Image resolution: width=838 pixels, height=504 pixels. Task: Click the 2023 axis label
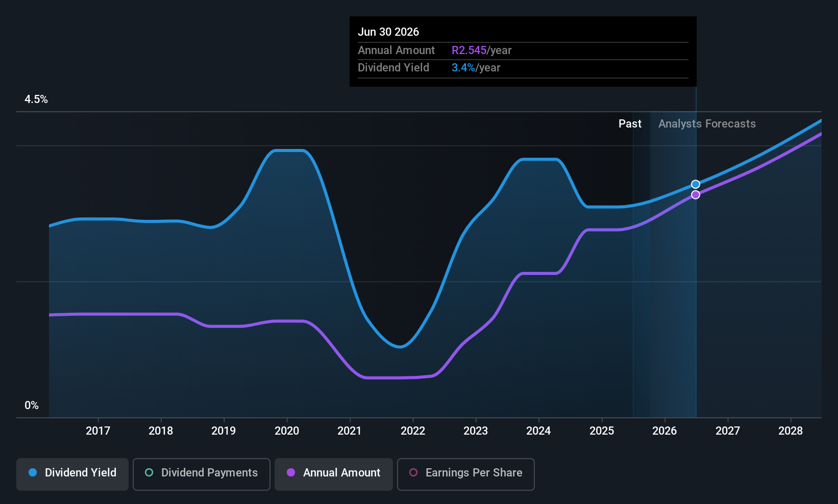(x=476, y=431)
